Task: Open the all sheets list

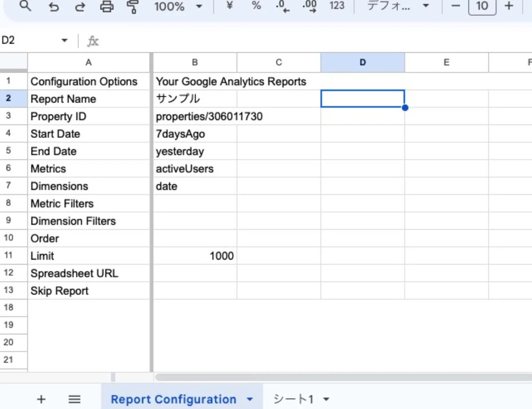Action: 74,399
